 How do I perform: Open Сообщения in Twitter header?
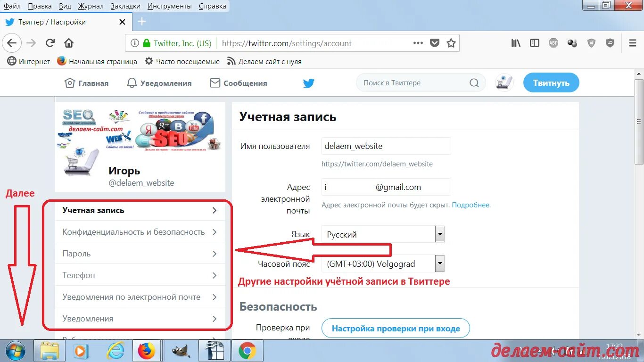click(x=239, y=83)
